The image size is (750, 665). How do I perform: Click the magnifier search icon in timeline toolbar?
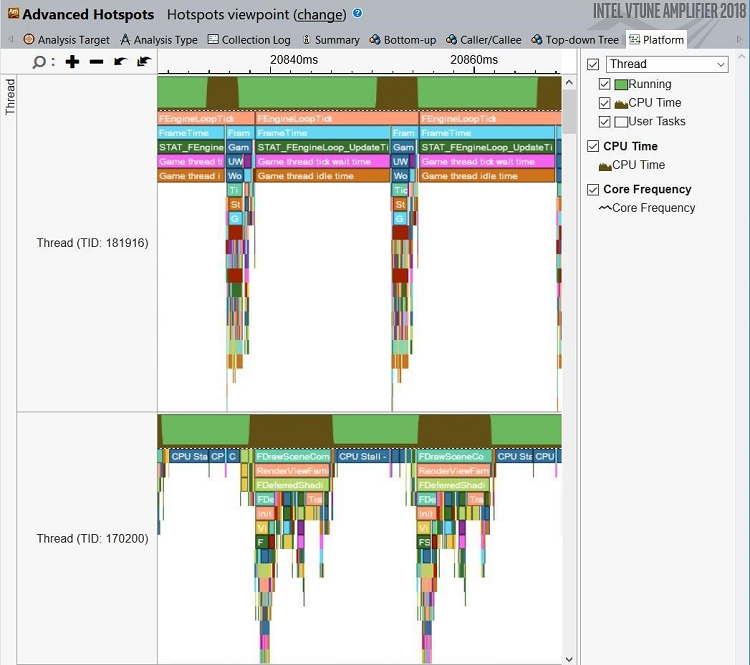[39, 62]
